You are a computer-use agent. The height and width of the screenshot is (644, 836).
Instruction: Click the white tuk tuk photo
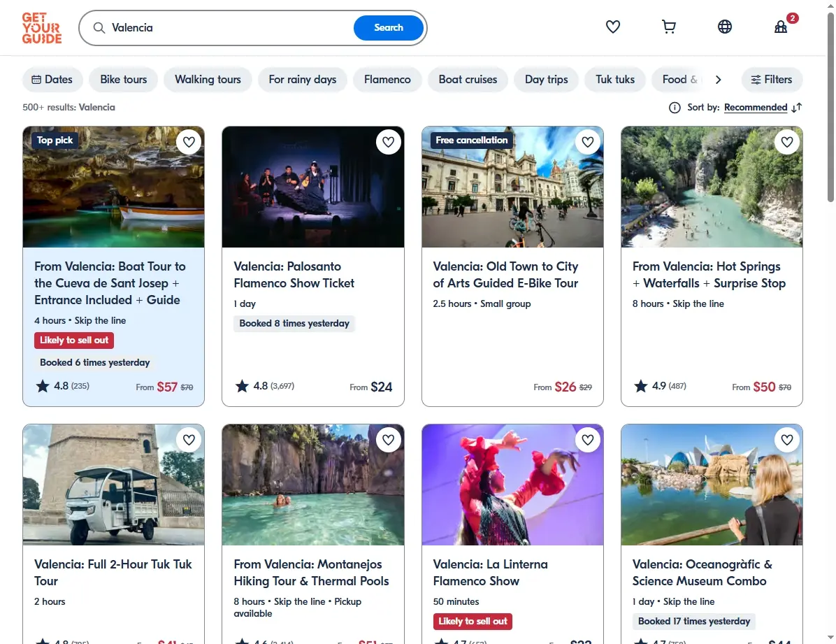(113, 485)
